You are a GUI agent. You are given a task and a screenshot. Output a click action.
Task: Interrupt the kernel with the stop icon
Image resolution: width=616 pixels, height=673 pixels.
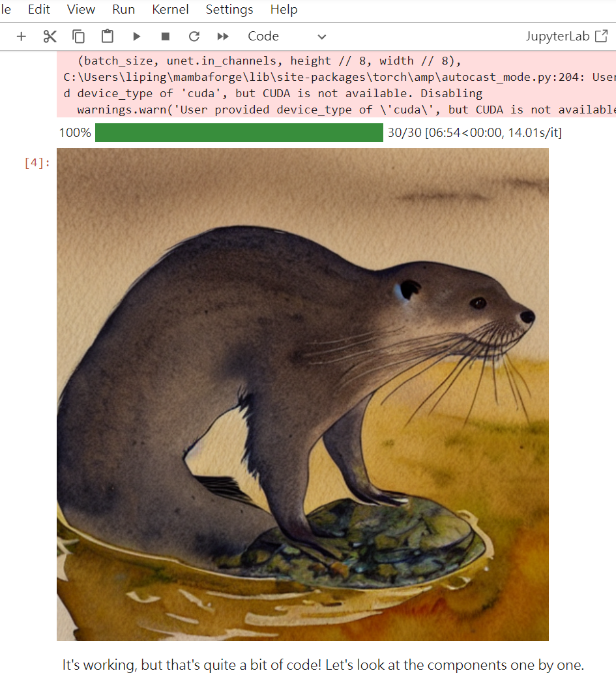click(165, 37)
